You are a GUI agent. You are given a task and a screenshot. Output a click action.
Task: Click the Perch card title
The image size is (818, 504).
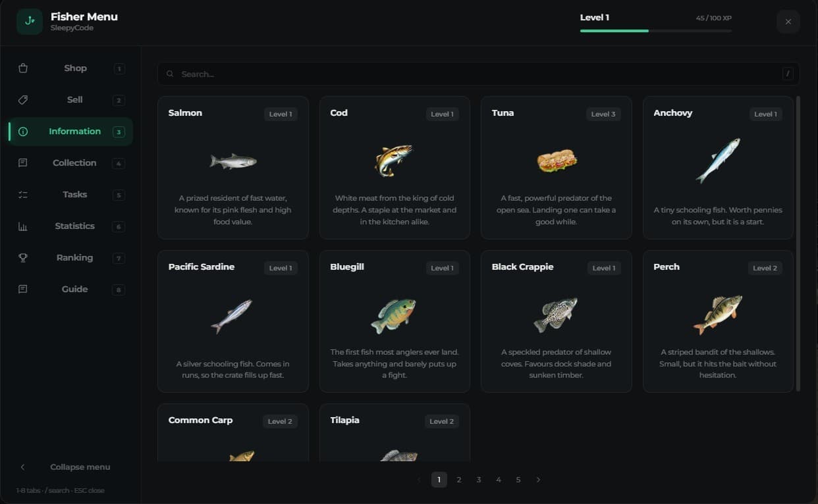pos(667,267)
